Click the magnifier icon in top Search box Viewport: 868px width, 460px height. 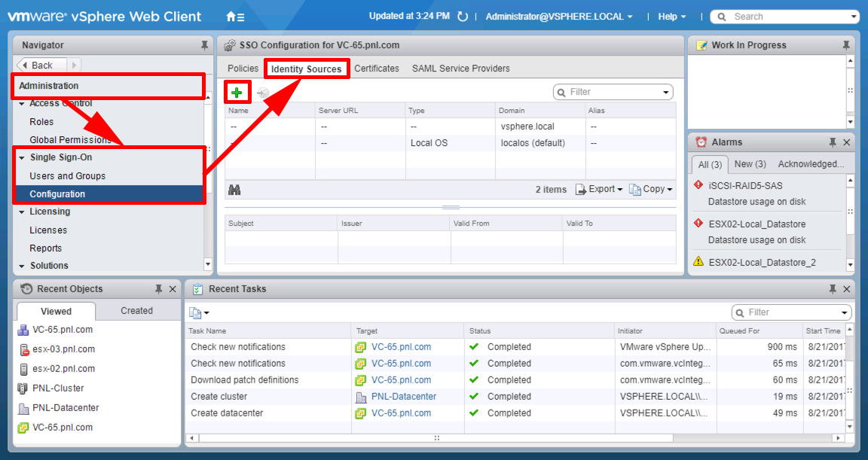click(722, 17)
